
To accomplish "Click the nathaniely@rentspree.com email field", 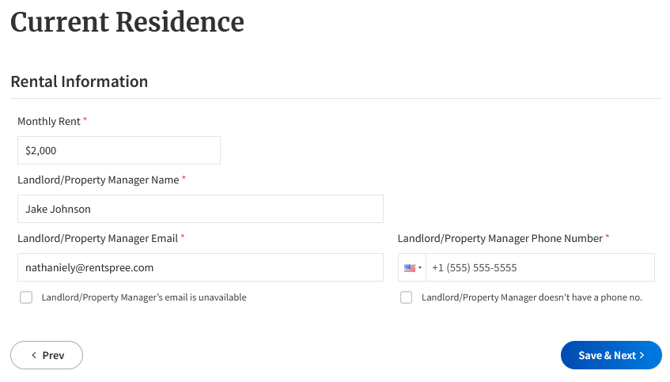I will coord(200,267).
